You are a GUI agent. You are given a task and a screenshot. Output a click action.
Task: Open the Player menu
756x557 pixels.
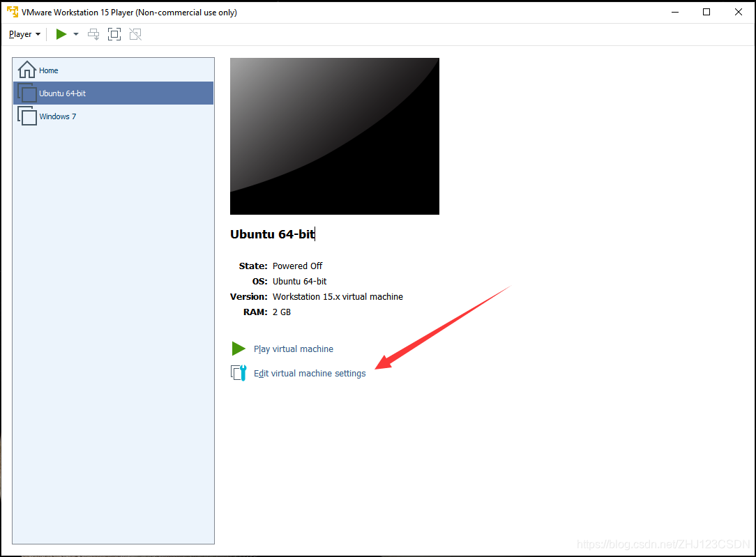coord(24,34)
